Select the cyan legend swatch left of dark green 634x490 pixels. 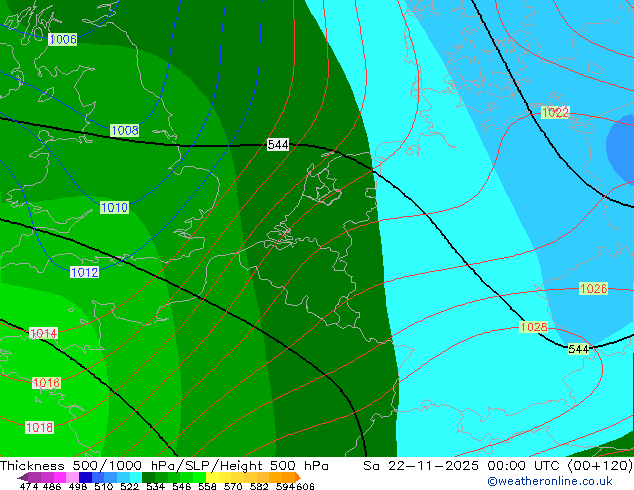[x=136, y=477]
